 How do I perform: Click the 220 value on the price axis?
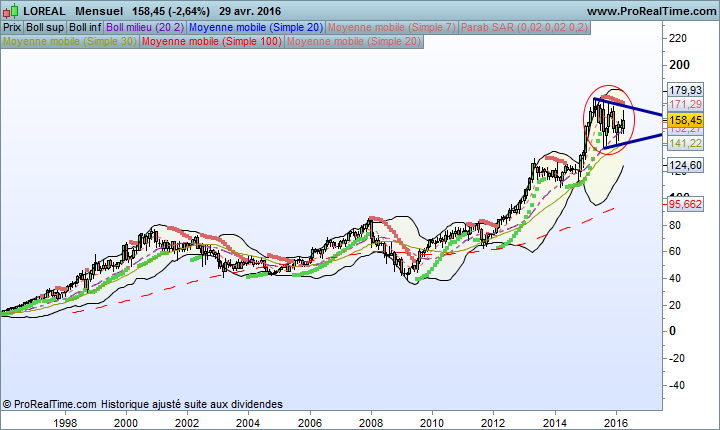coord(678,38)
